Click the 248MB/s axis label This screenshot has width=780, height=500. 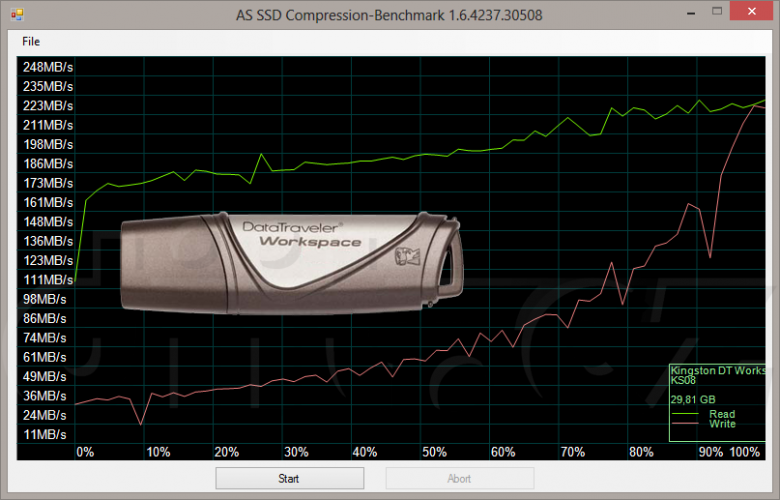tap(48, 67)
